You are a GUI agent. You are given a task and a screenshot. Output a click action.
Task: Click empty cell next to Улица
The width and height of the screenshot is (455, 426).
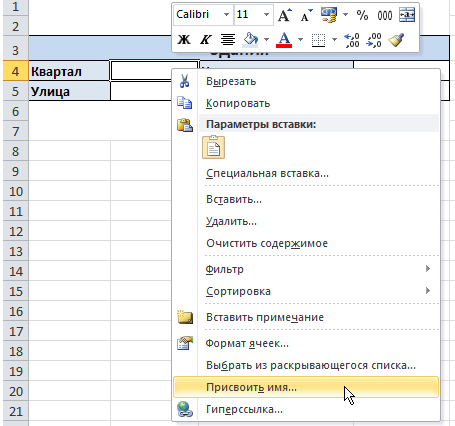click(141, 91)
